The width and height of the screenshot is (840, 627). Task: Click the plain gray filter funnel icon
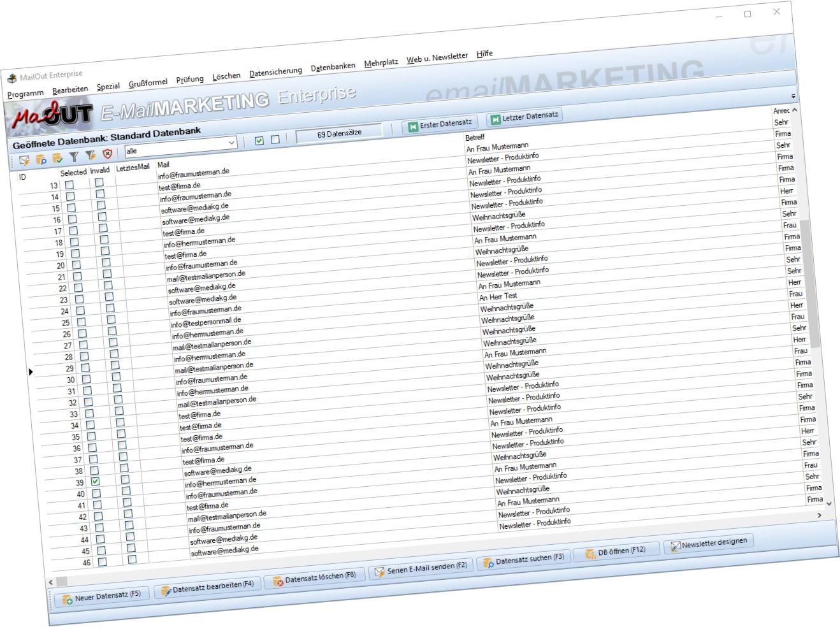[x=74, y=157]
